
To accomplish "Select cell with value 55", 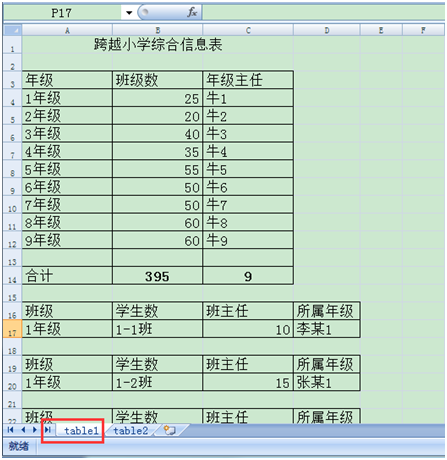I will click(x=158, y=169).
